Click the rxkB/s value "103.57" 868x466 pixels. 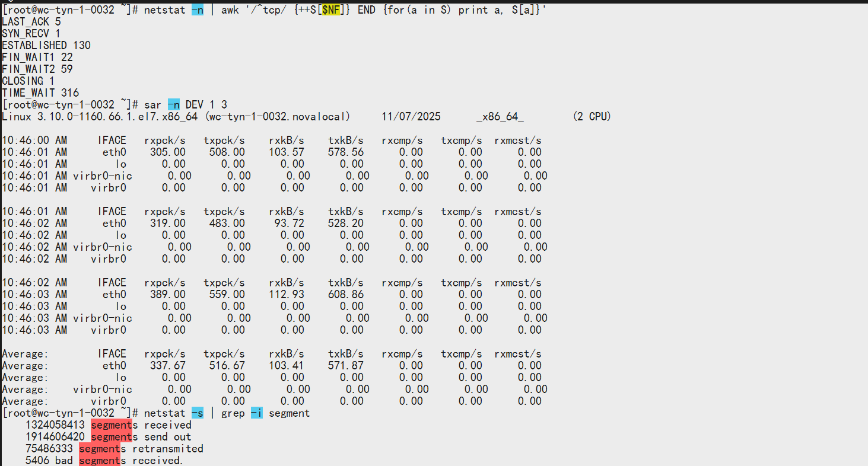click(287, 152)
